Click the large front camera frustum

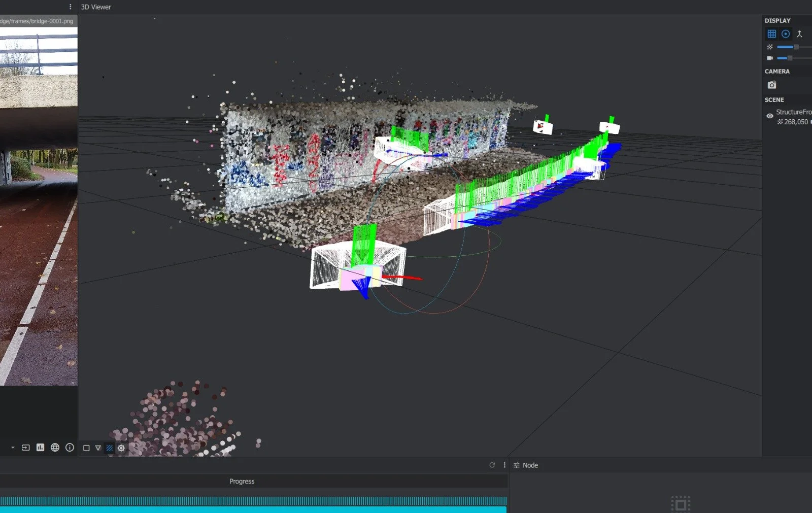pos(358,265)
